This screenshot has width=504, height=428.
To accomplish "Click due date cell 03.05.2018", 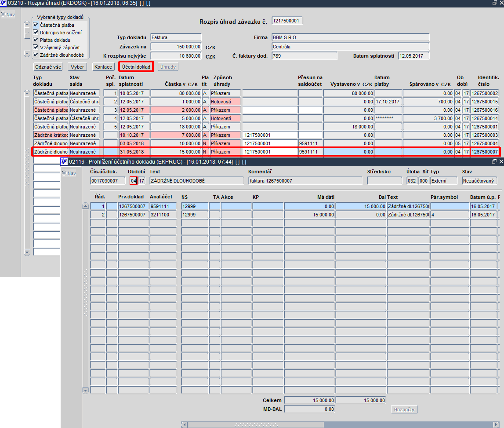I will 134,143.
